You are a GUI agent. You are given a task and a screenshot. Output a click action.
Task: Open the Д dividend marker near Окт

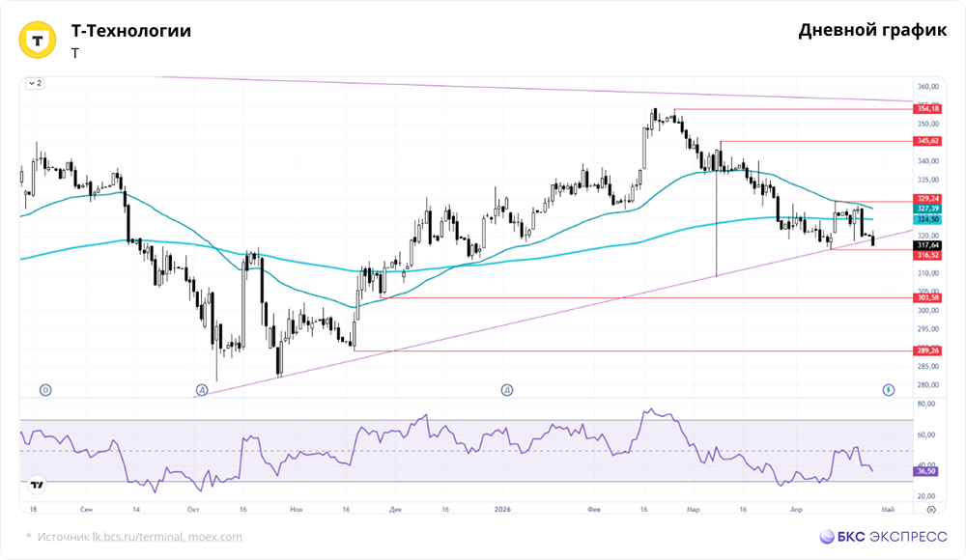tap(202, 390)
